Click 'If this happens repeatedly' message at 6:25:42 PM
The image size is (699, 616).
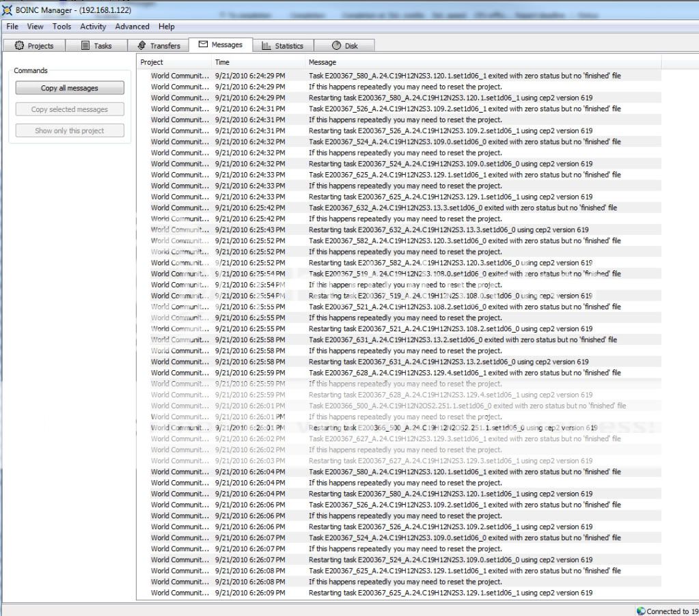399,219
